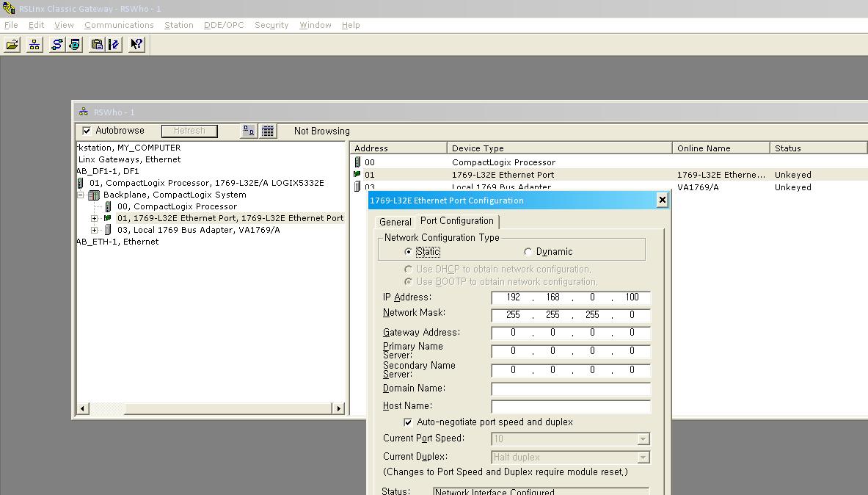This screenshot has width=868, height=495.
Task: Click the first octet of the IP Address field
Action: [x=513, y=297]
